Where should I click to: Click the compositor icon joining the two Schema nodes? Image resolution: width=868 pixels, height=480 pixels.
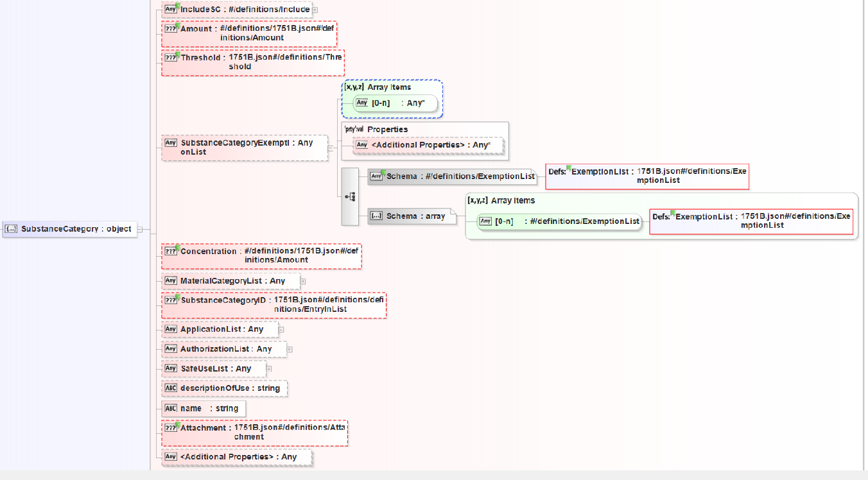[351, 196]
